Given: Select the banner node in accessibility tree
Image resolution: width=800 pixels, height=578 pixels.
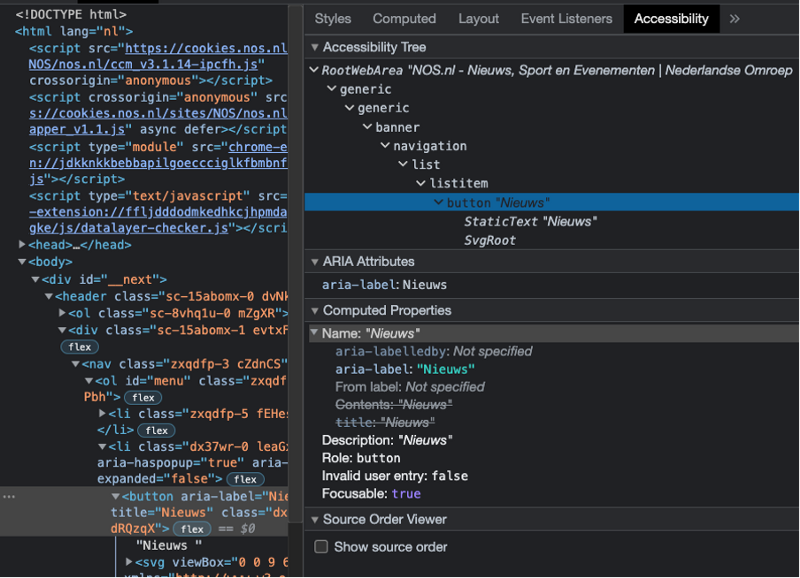Looking at the screenshot, I should 397,127.
